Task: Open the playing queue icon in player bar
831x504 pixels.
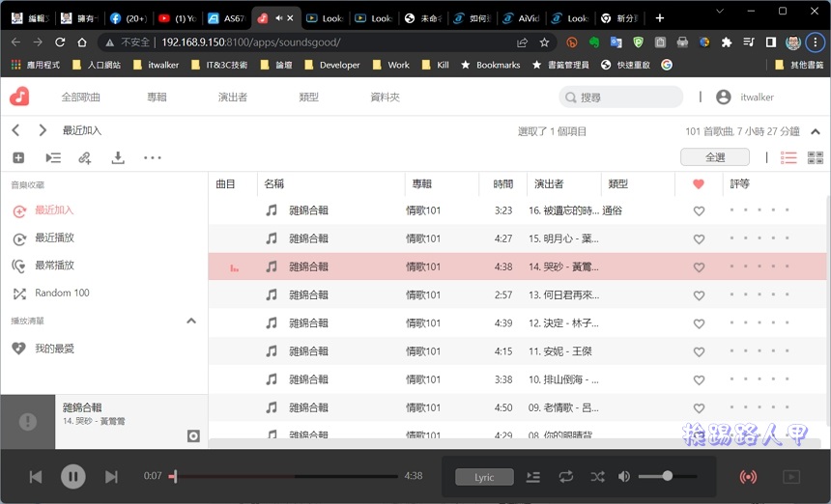Action: 533,477
